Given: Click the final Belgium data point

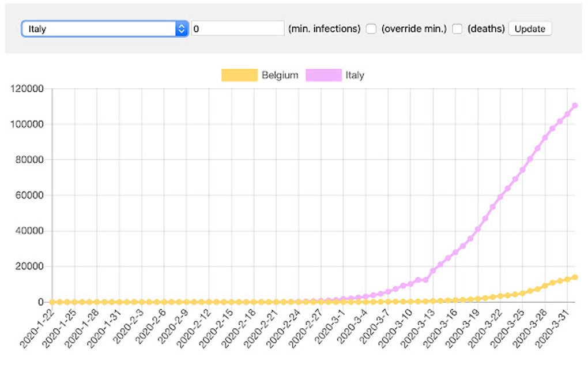Looking at the screenshot, I should click(575, 276).
